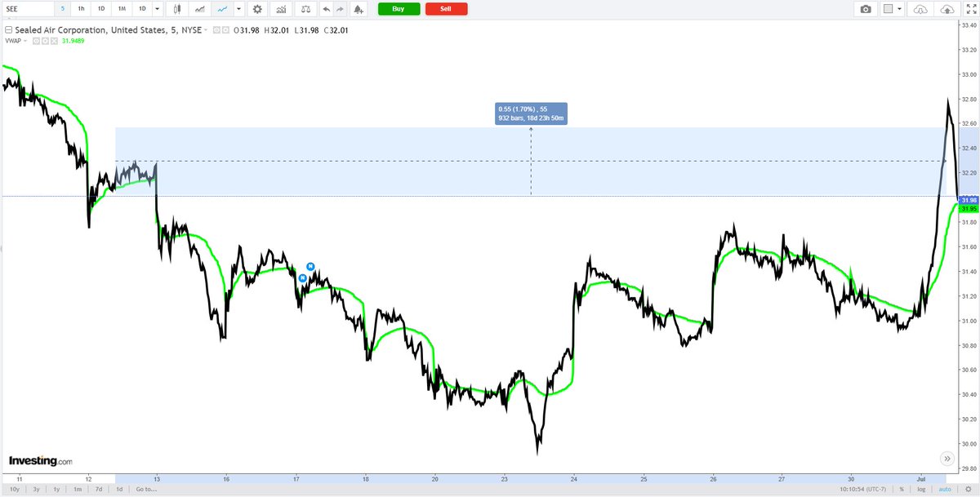Click the current price label 31.98
Image resolution: width=980 pixels, height=497 pixels.
(969, 200)
